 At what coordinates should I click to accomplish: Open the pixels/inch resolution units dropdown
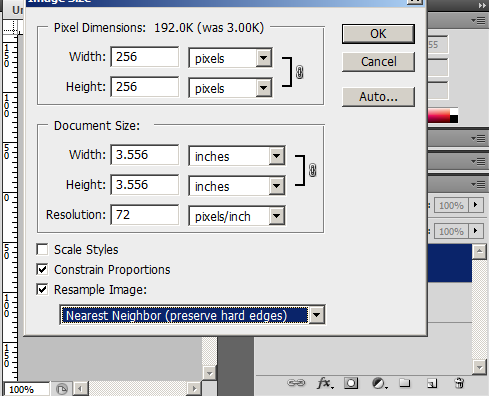click(277, 216)
